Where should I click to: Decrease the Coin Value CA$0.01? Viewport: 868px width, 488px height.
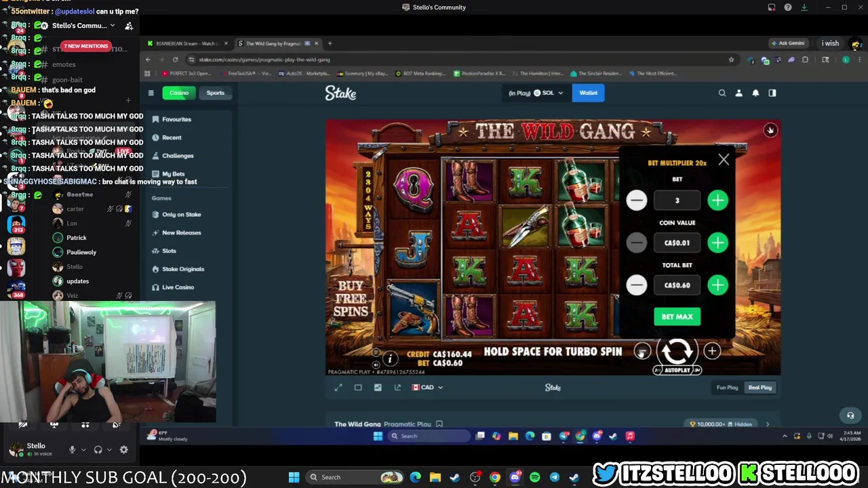coord(636,243)
